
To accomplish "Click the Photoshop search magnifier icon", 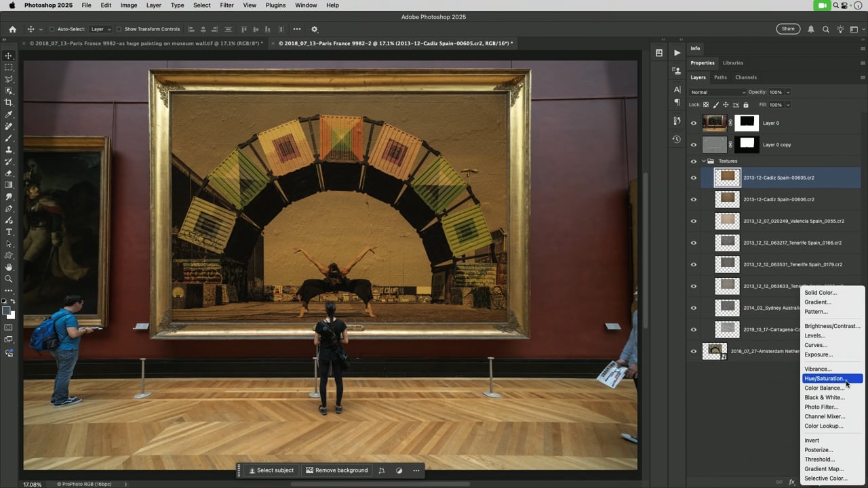I will (825, 29).
